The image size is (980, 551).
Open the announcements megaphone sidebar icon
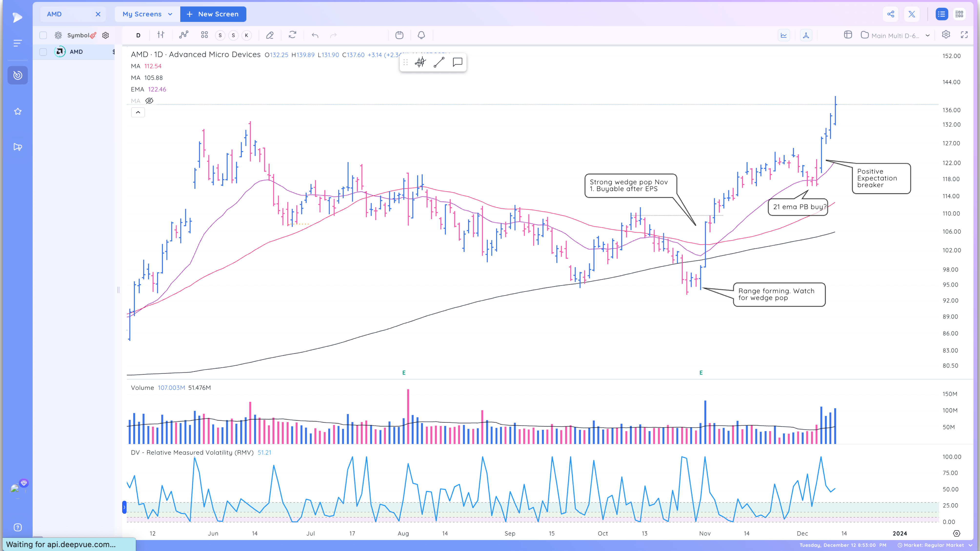click(18, 147)
